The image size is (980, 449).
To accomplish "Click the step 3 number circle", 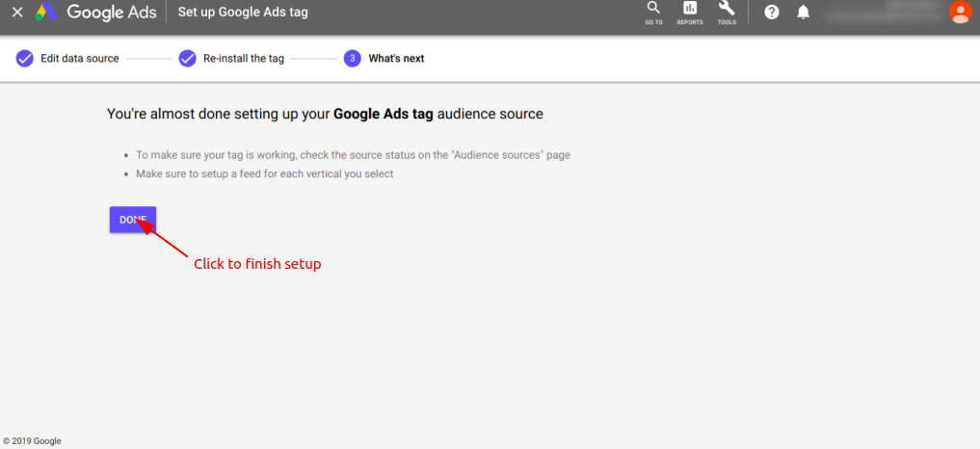I will (x=353, y=59).
